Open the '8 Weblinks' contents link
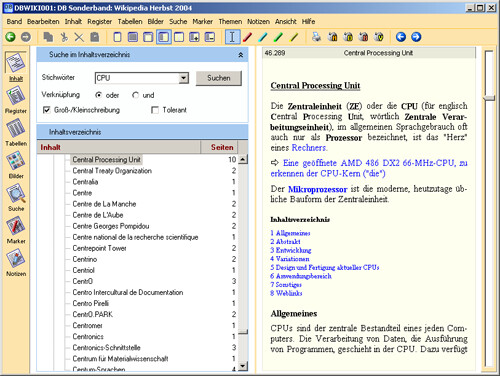Screen dimensions: 500x376 (286, 293)
